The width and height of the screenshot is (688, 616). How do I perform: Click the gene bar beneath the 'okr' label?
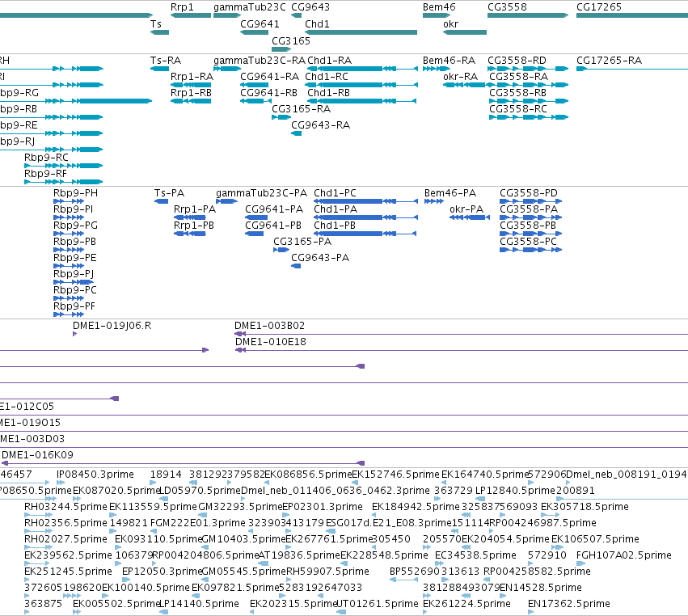tap(465, 32)
